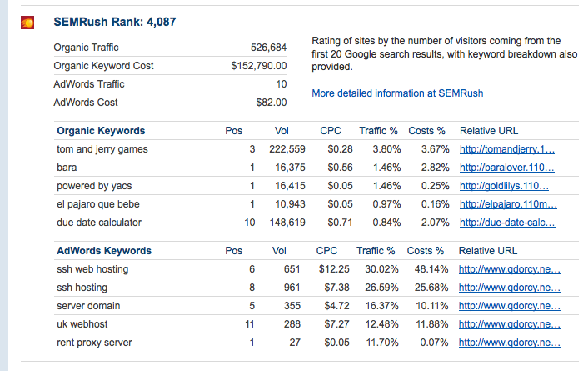Image resolution: width=588 pixels, height=371 pixels.
Task: Click the 2.82% costs cell
Action: [x=435, y=168]
